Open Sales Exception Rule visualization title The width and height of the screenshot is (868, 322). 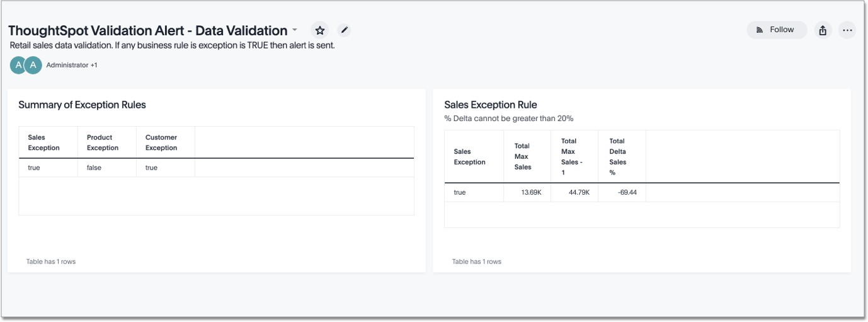pos(490,105)
